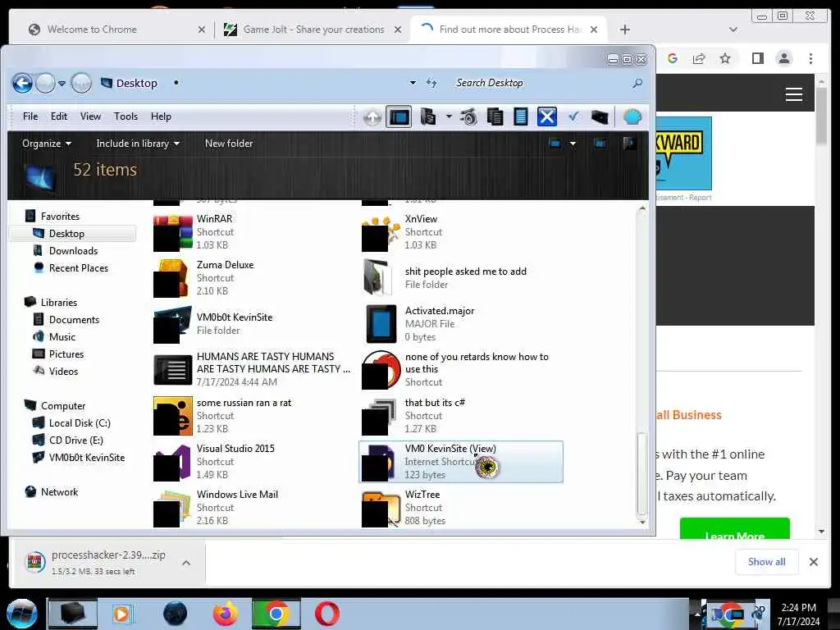Select Local Disk (C:)

[x=80, y=423]
